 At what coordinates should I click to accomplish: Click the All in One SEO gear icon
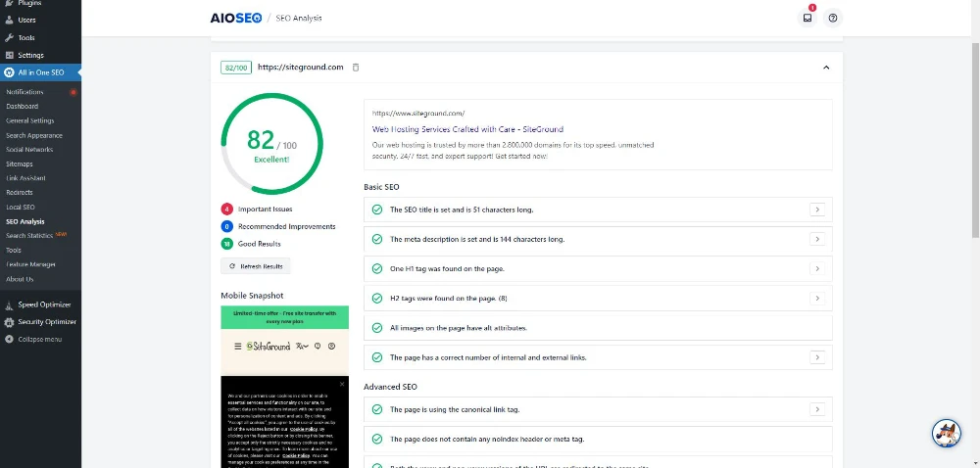click(9, 72)
